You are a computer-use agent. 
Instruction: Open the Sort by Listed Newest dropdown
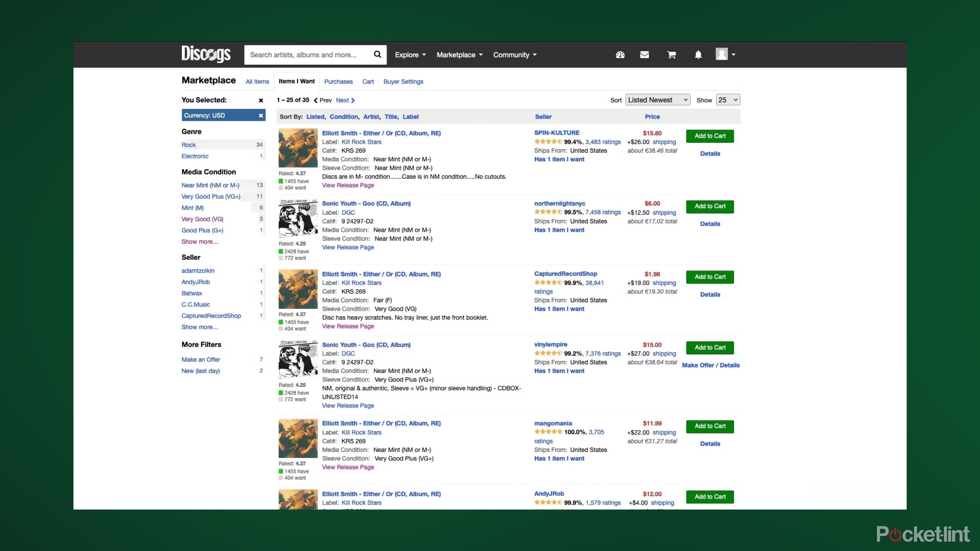click(657, 99)
